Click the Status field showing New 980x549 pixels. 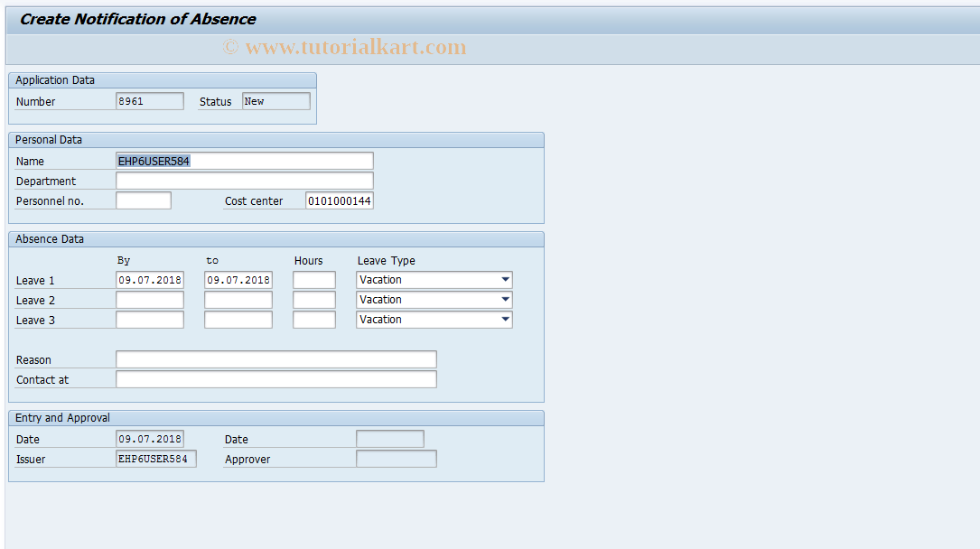click(x=275, y=100)
